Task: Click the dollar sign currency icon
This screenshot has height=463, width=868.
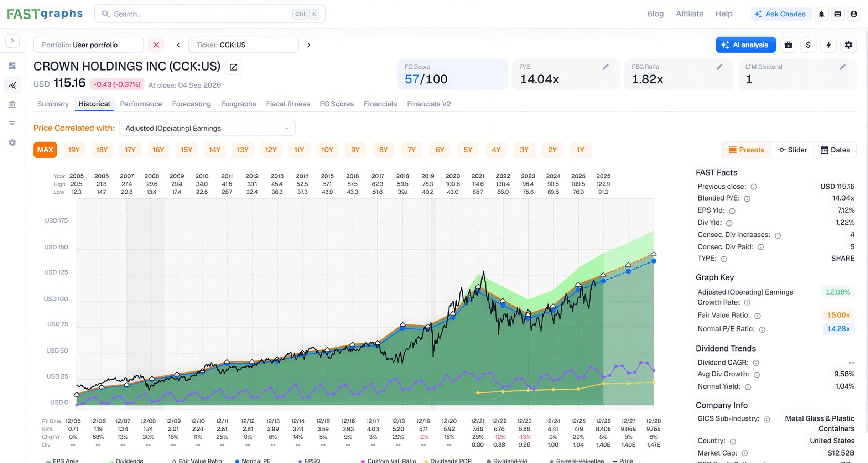Action: click(808, 45)
